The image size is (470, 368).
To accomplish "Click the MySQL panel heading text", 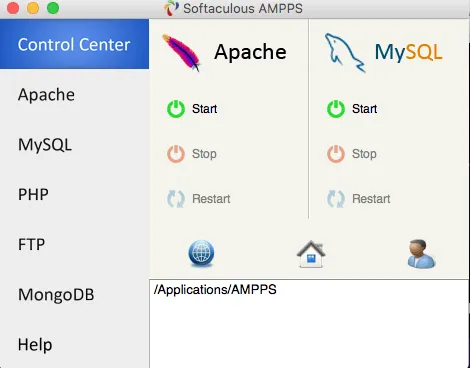I will click(408, 52).
